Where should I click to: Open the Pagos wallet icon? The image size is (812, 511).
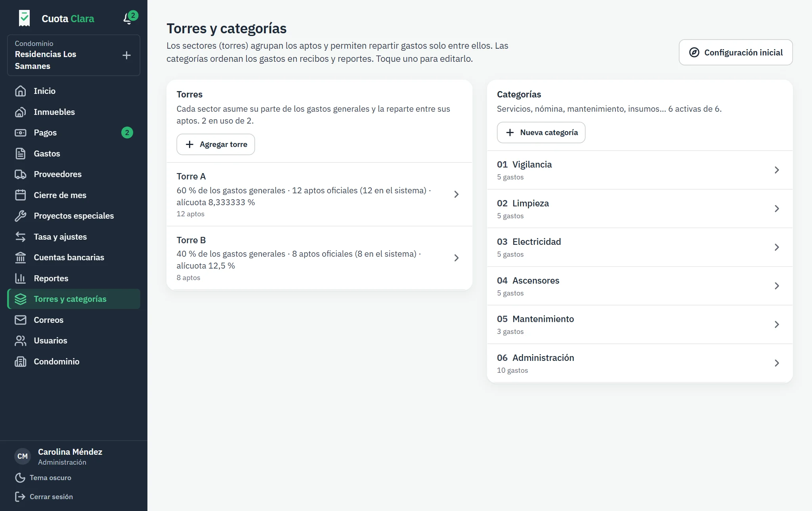click(21, 133)
